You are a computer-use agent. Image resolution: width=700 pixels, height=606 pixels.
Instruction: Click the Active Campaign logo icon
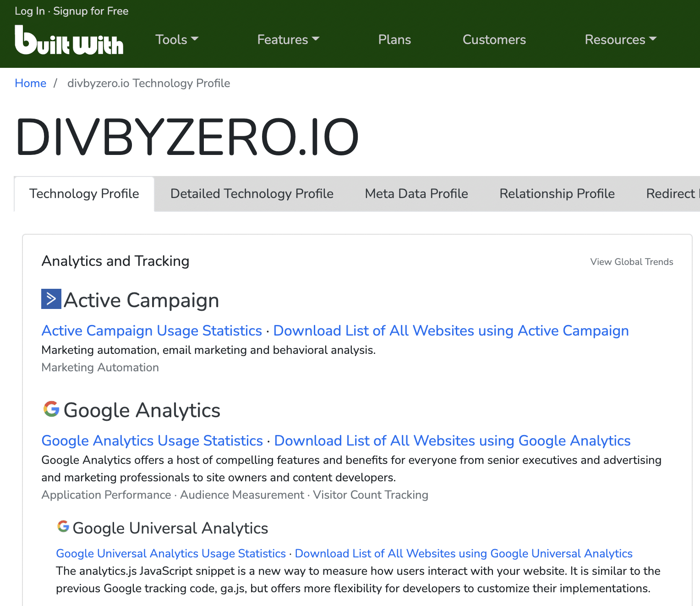pos(51,299)
